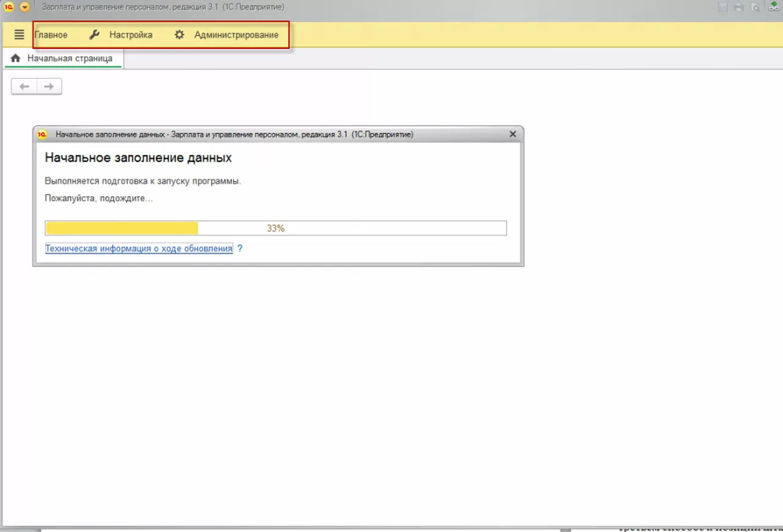This screenshot has width=783, height=532.
Task: Click the print preview magnifier icon
Action: pyautogui.click(x=755, y=7)
